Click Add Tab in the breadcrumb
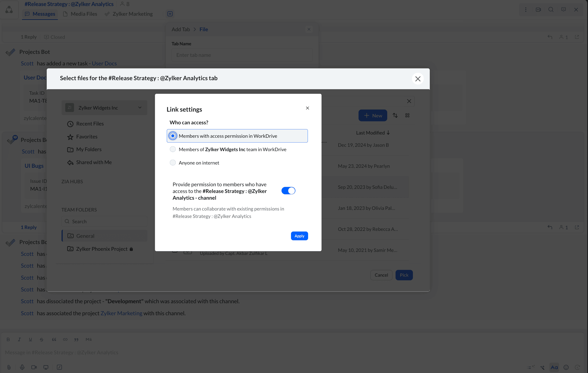The width and height of the screenshot is (588, 373). [x=181, y=29]
